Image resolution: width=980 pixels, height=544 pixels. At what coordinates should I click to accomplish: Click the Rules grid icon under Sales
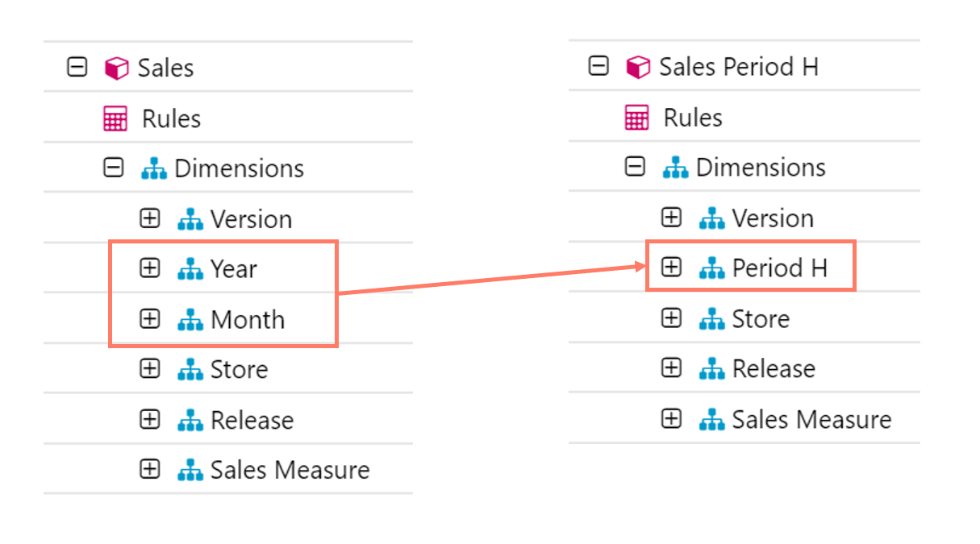coord(116,119)
